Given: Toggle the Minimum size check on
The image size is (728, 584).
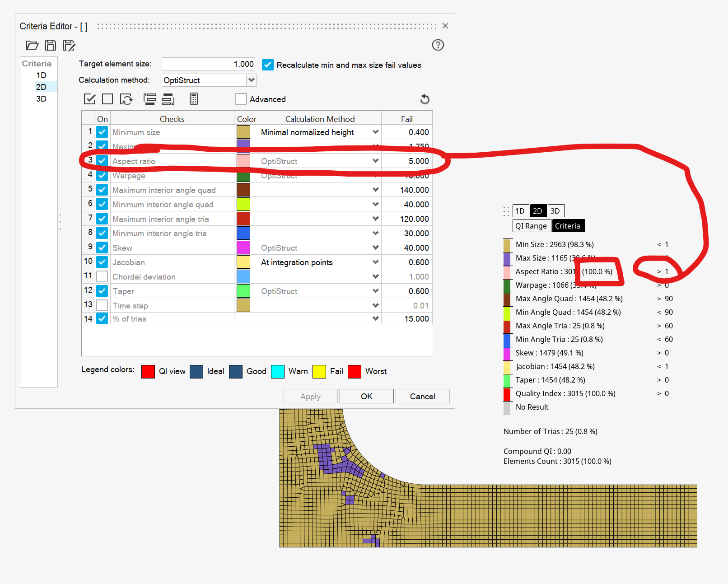Looking at the screenshot, I should click(x=103, y=132).
